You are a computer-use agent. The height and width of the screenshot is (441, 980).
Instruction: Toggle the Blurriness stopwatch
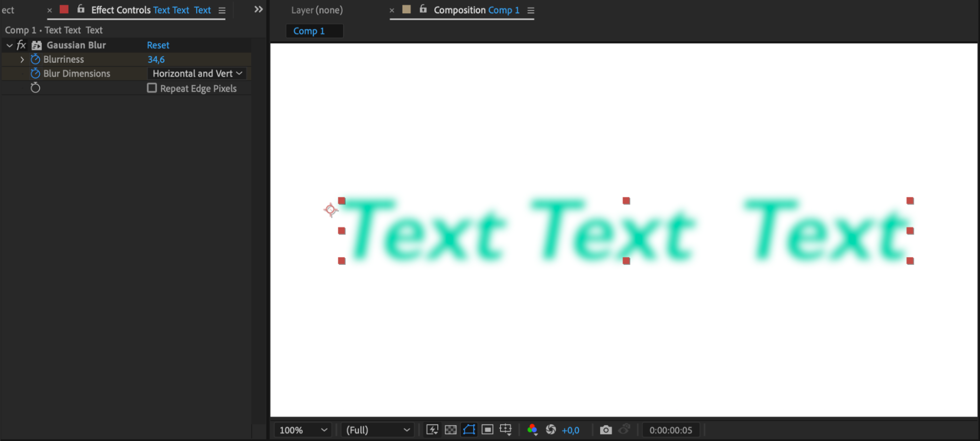tap(35, 59)
